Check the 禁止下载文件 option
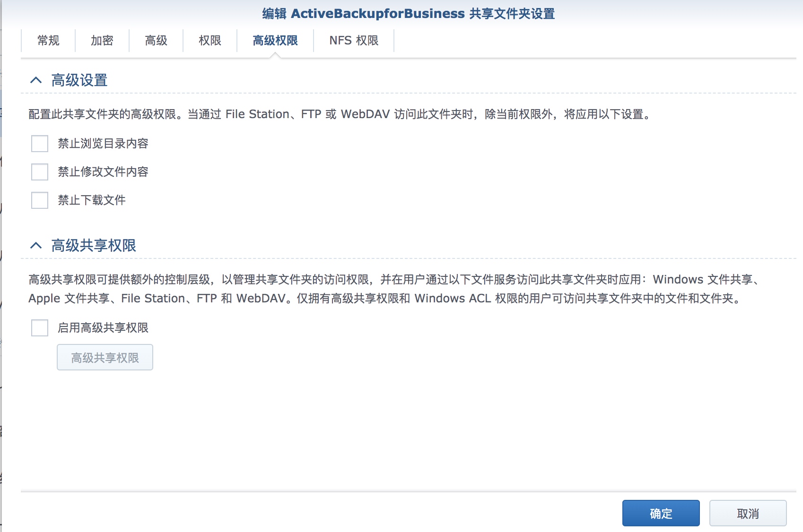This screenshot has width=803, height=532. click(x=40, y=200)
